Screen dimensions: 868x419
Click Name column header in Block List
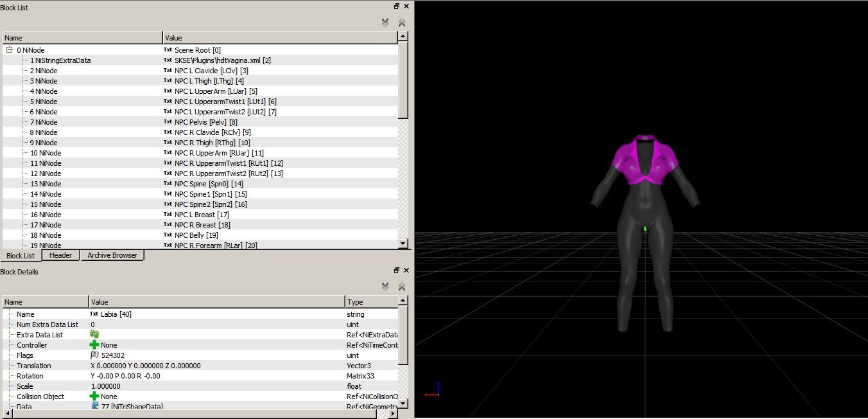point(82,38)
